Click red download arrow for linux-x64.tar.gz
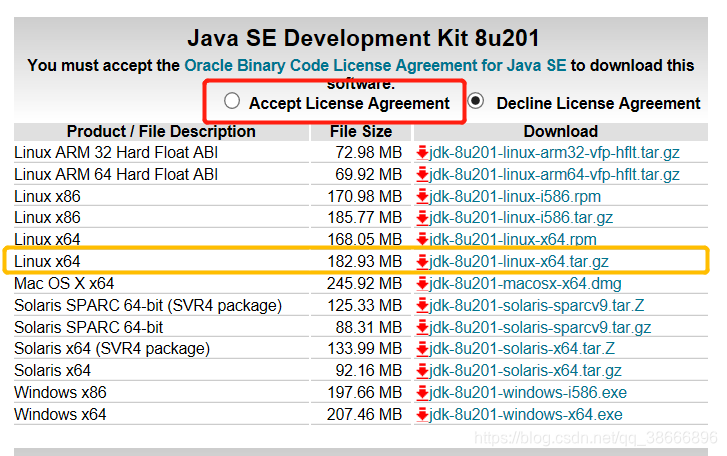This screenshot has width=727, height=456. 422,262
